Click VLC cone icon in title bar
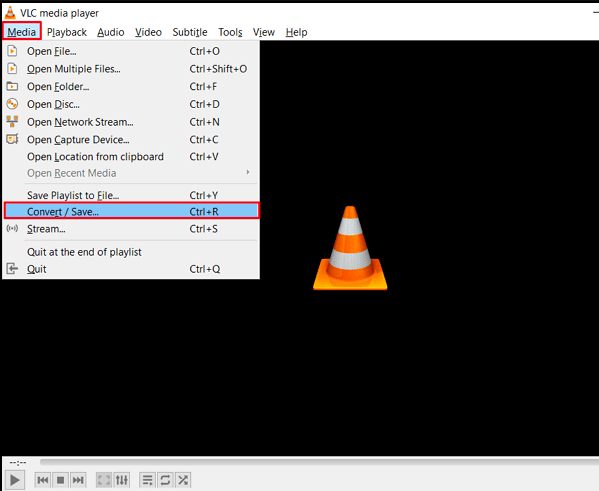 pos(10,13)
